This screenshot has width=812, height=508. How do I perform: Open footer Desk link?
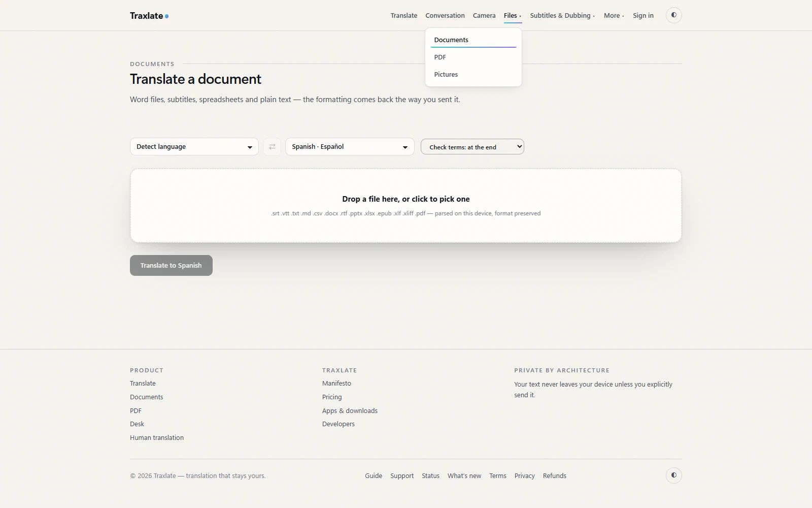[137, 424]
